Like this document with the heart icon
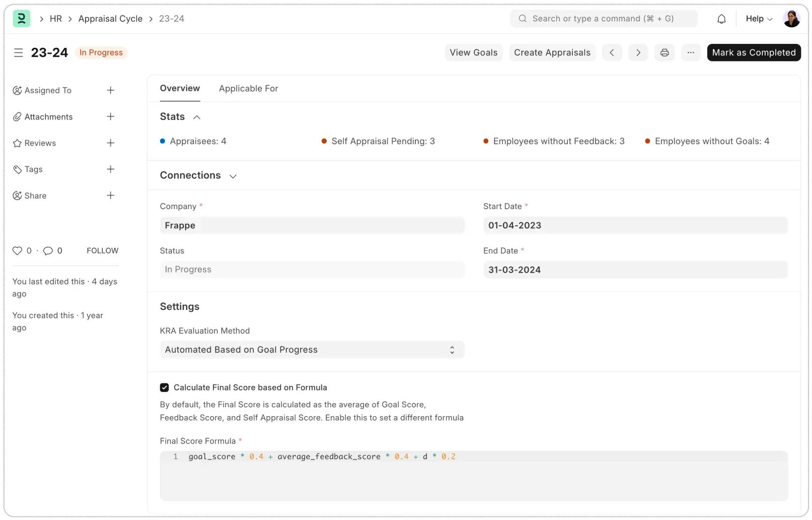Screen dimensions: 812x520 (18, 250)
